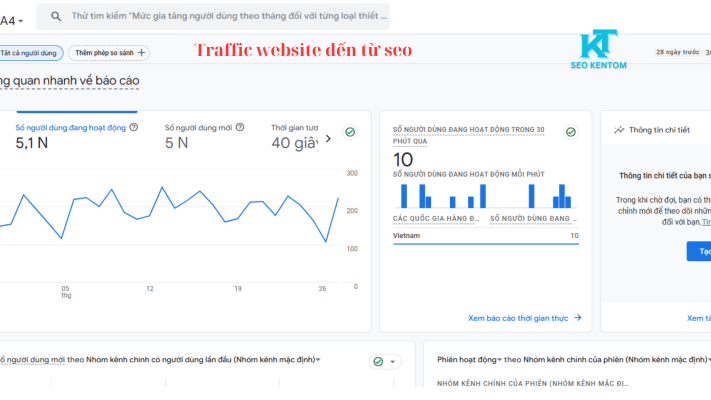
Task: Click the green check icon in new-users card
Action: [x=378, y=361]
